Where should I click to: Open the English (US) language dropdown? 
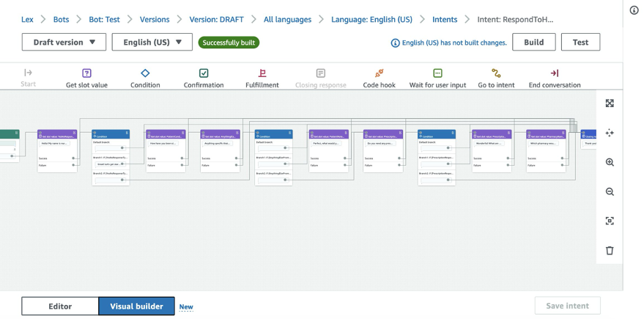152,42
